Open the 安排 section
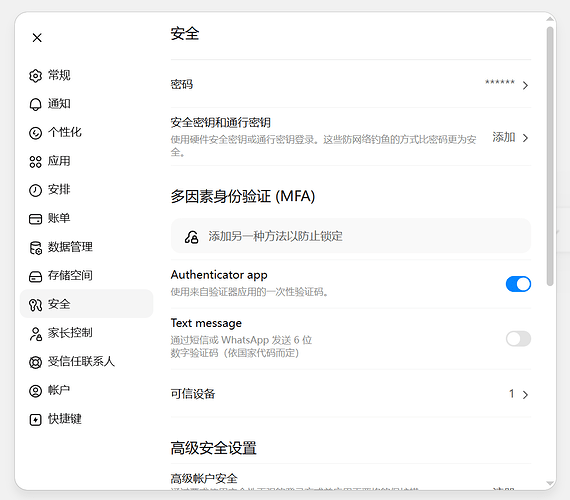Viewport: 570px width, 500px height. (87, 190)
